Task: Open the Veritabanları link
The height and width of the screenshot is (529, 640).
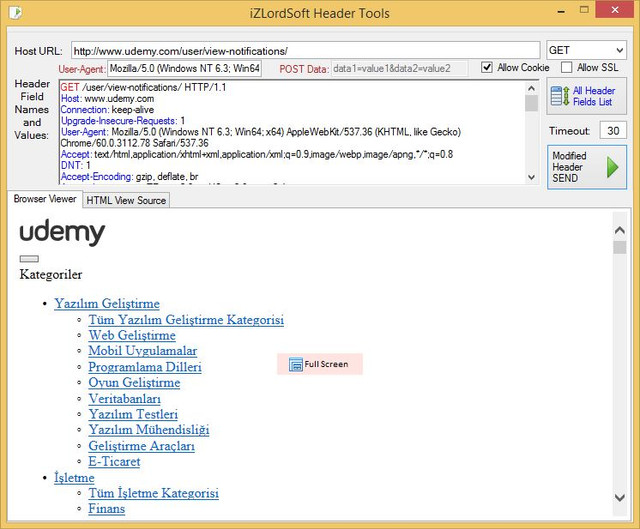Action: (124, 399)
